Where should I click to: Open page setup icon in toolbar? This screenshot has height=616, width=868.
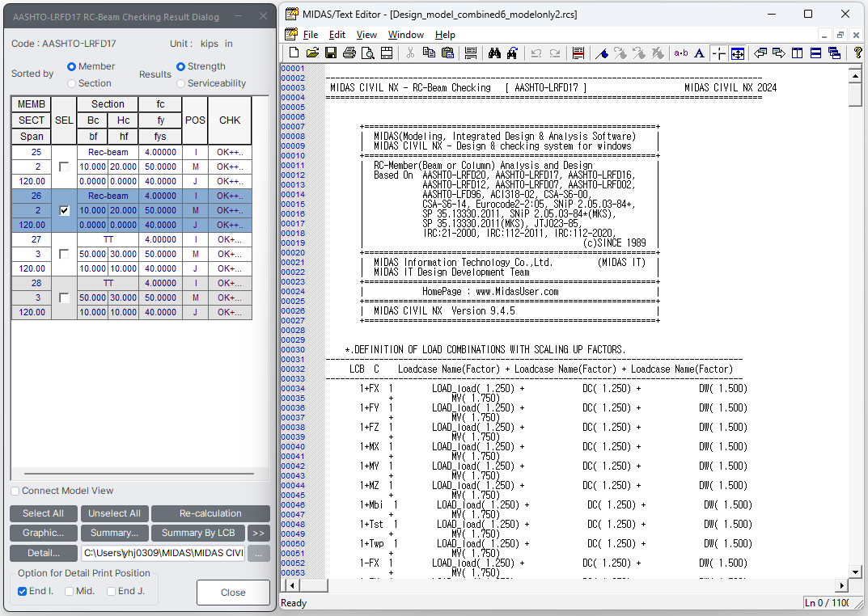click(x=387, y=53)
